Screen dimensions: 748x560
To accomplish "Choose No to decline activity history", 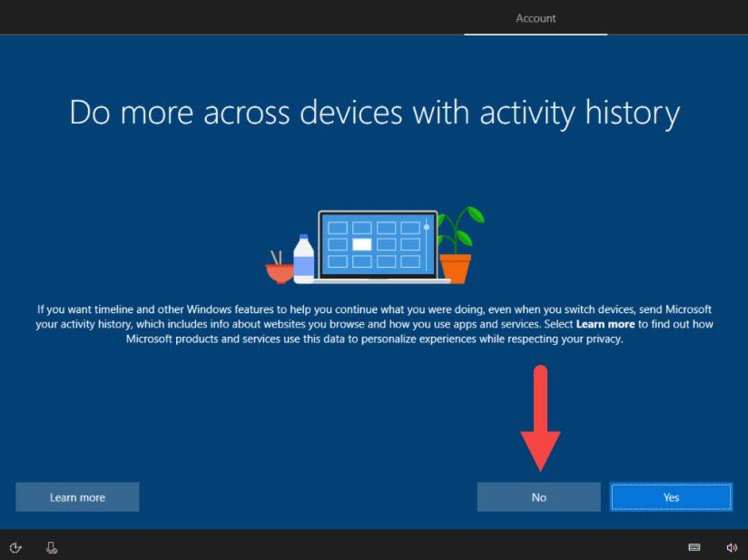I will click(x=539, y=497).
